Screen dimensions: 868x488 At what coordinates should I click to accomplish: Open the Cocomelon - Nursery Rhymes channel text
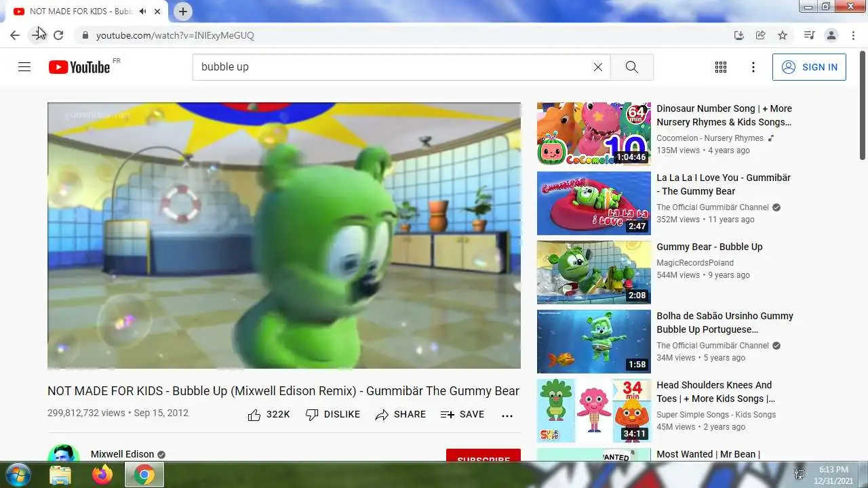[710, 138]
